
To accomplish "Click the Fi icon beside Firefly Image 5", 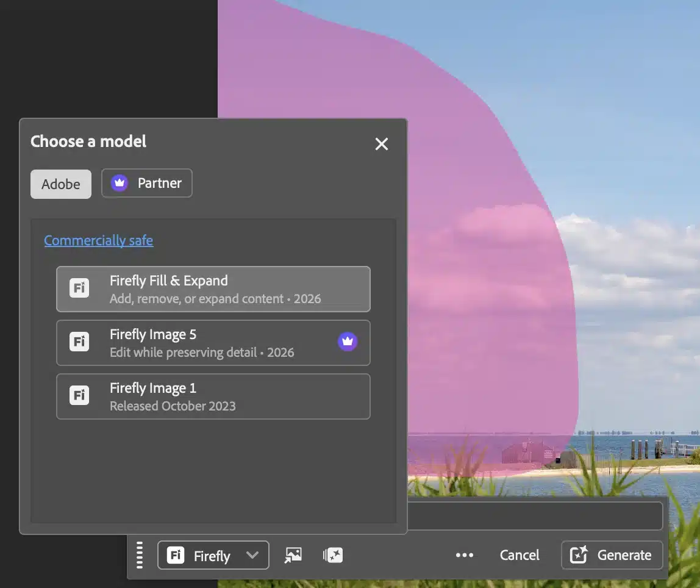I will [79, 342].
